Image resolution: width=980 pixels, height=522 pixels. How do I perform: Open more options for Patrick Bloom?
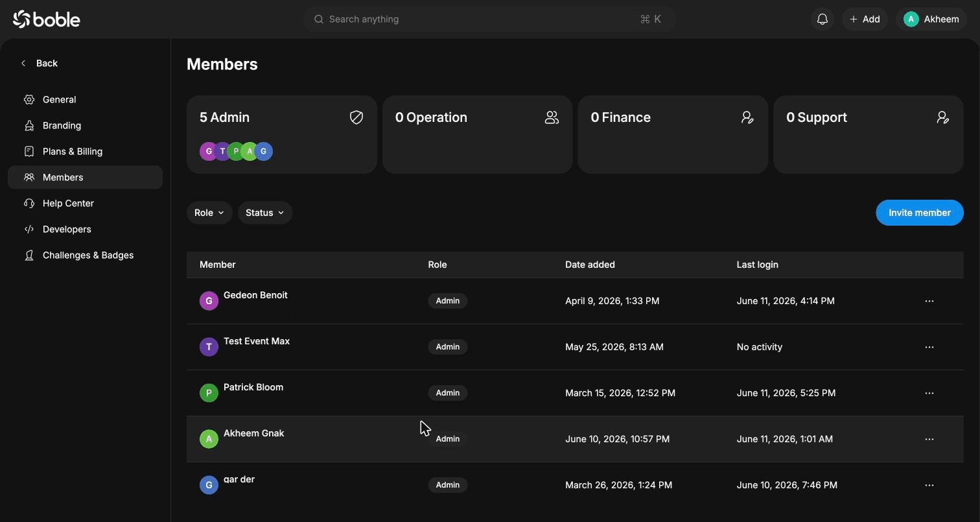point(929,393)
